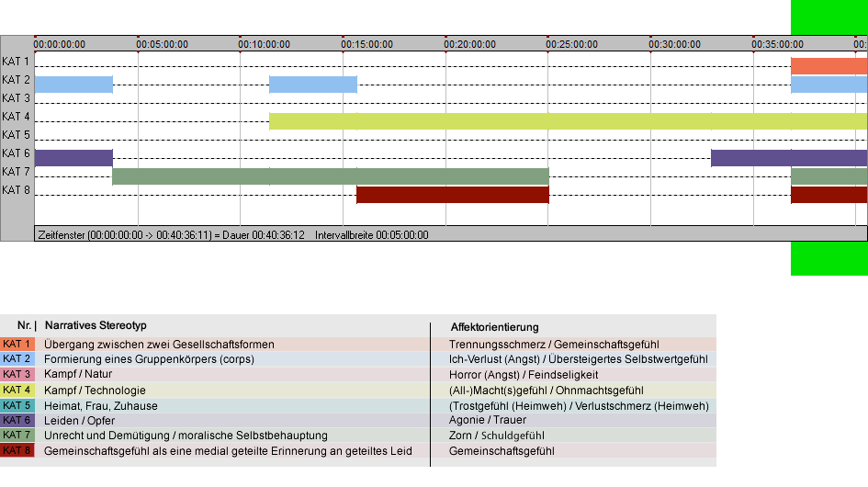Image resolution: width=868 pixels, height=487 pixels.
Task: Click the 'Heimat, Frau, Zuhause' entry
Action: (x=101, y=406)
